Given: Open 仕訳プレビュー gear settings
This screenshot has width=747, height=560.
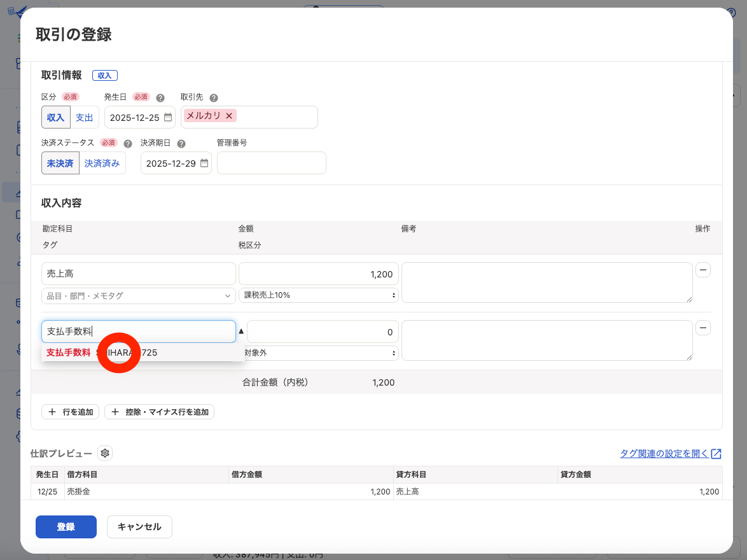Looking at the screenshot, I should click(x=105, y=453).
